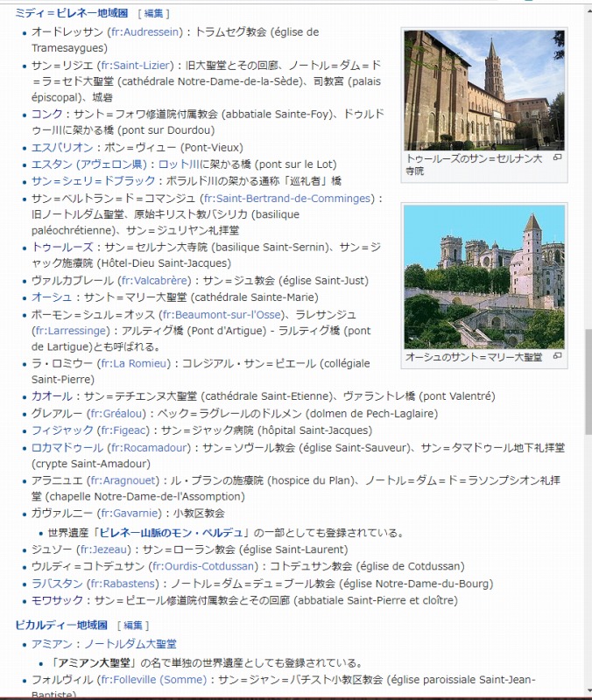The image size is (592, 700).
Task: Open the Toulouse Saint-Sernin basilica thumbnail
Action: (484, 90)
